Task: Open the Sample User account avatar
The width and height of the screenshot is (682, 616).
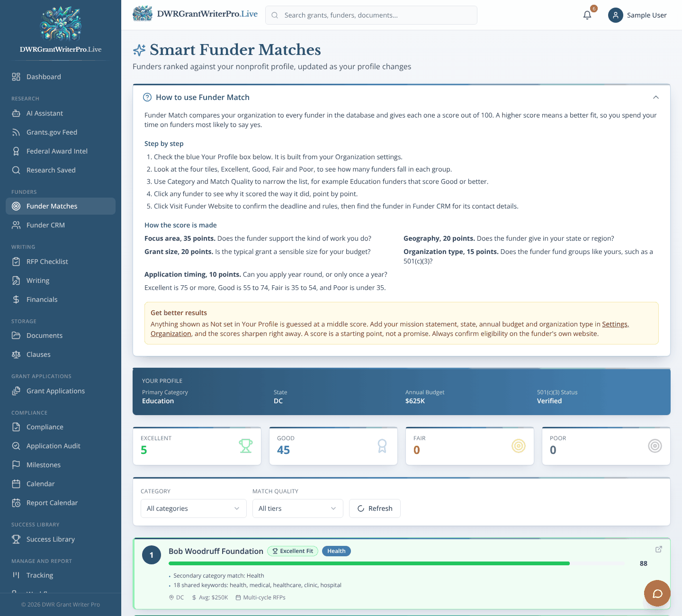Action: point(615,15)
